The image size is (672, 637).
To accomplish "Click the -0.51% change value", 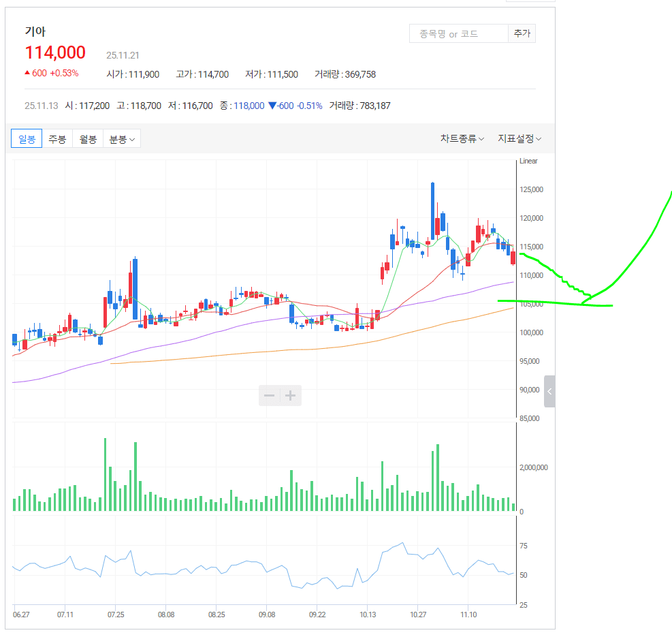I will coord(310,106).
